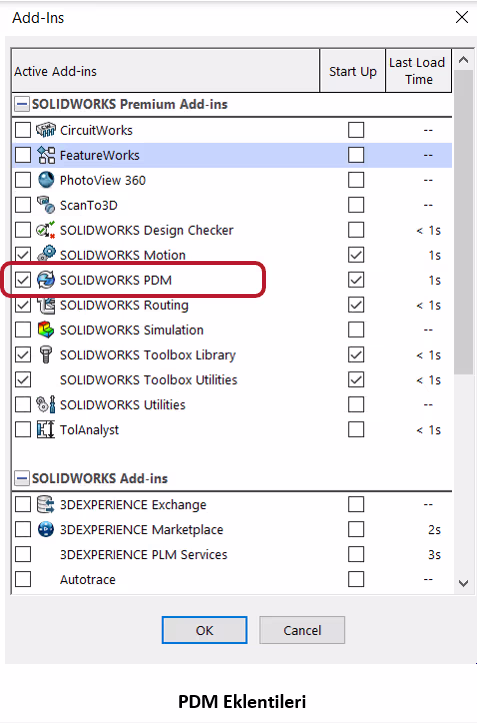Enable the FeatureWorks active add-in checkbox

23,155
